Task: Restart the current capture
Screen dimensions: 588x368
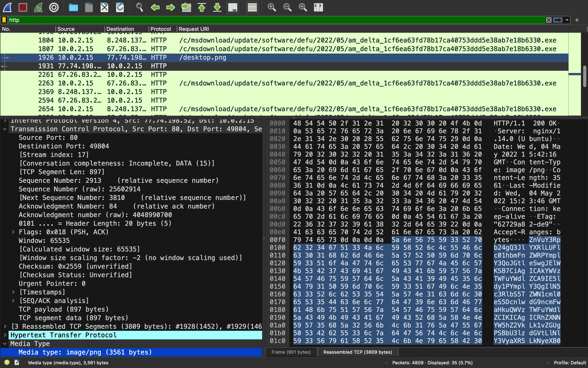Action: point(38,7)
